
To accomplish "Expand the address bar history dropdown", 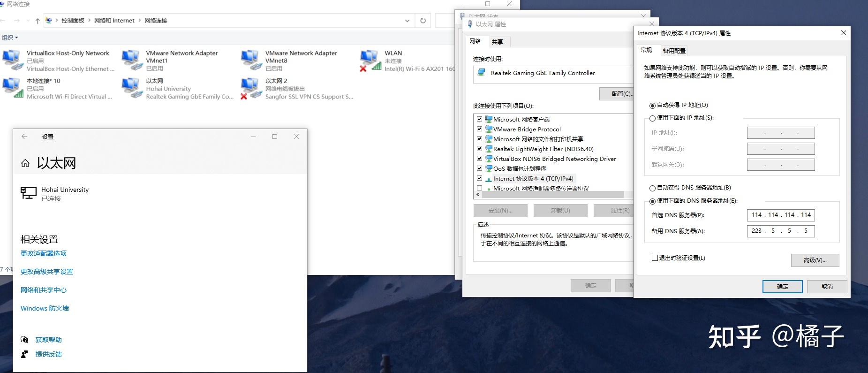I will (407, 21).
